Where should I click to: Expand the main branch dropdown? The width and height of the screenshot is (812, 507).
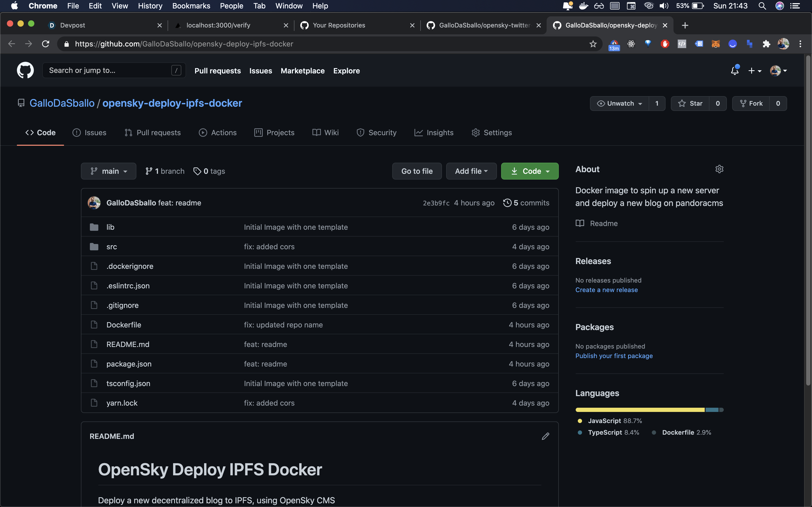pyautogui.click(x=108, y=171)
